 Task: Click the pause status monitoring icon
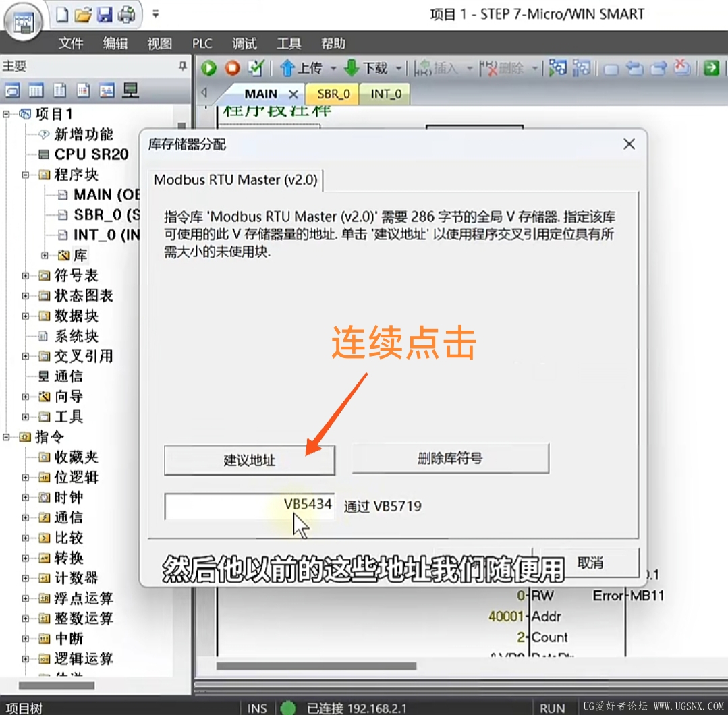[x=582, y=68]
